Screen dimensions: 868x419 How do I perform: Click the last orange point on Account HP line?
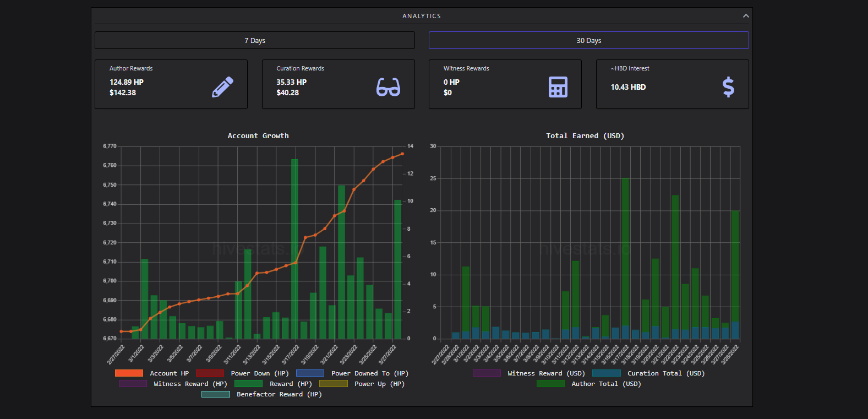(402, 154)
